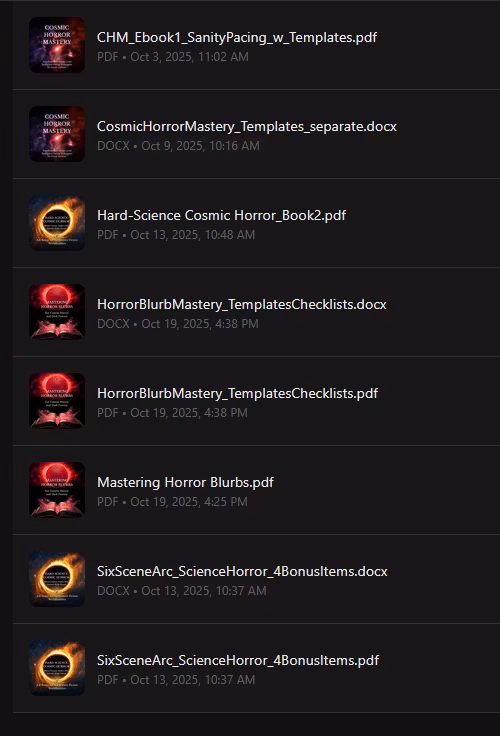500x736 pixels.
Task: Open file name CHM_Ebook1_SanityPacing_w_Templates.pdf
Action: point(237,38)
